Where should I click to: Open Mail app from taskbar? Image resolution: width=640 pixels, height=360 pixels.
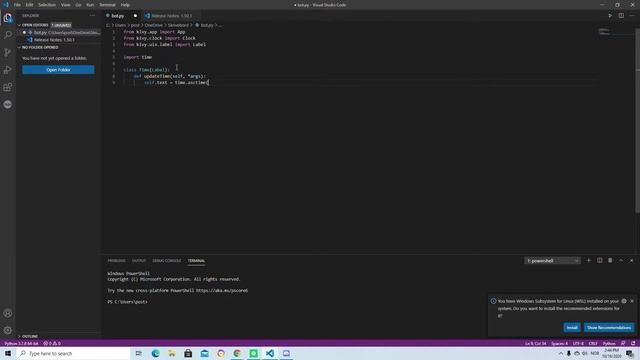[204, 353]
